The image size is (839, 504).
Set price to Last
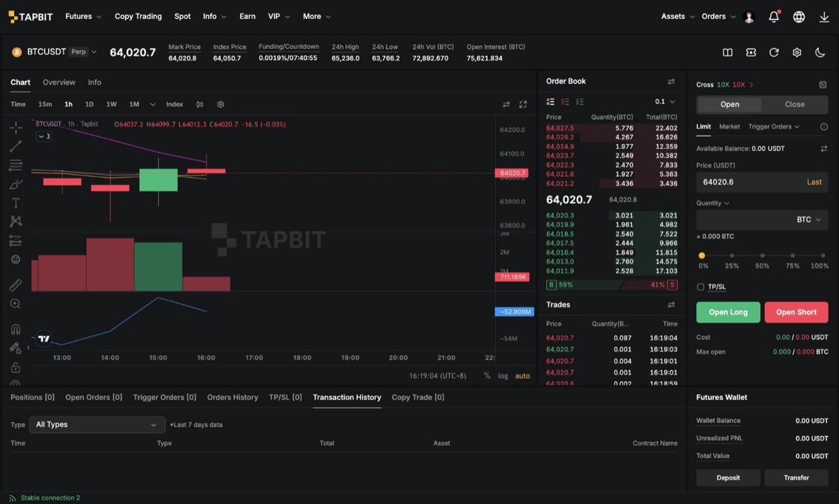815,182
